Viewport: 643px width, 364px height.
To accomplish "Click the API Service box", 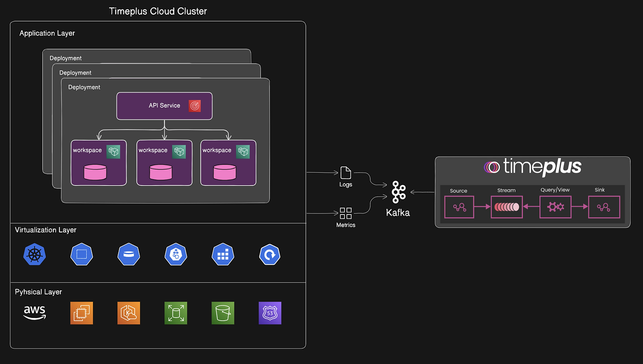I will click(x=164, y=106).
